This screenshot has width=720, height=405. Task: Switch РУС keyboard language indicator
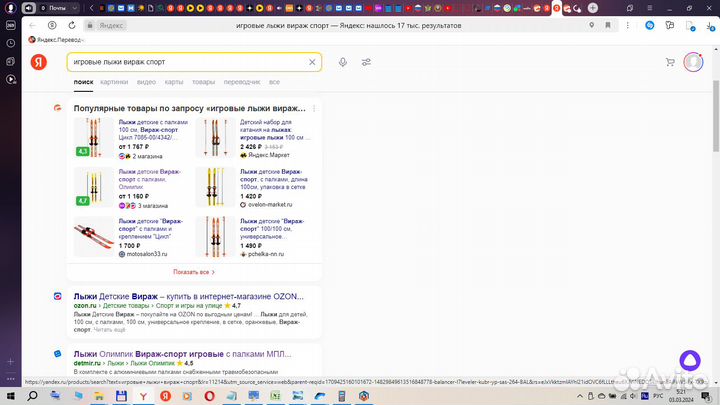(x=658, y=396)
